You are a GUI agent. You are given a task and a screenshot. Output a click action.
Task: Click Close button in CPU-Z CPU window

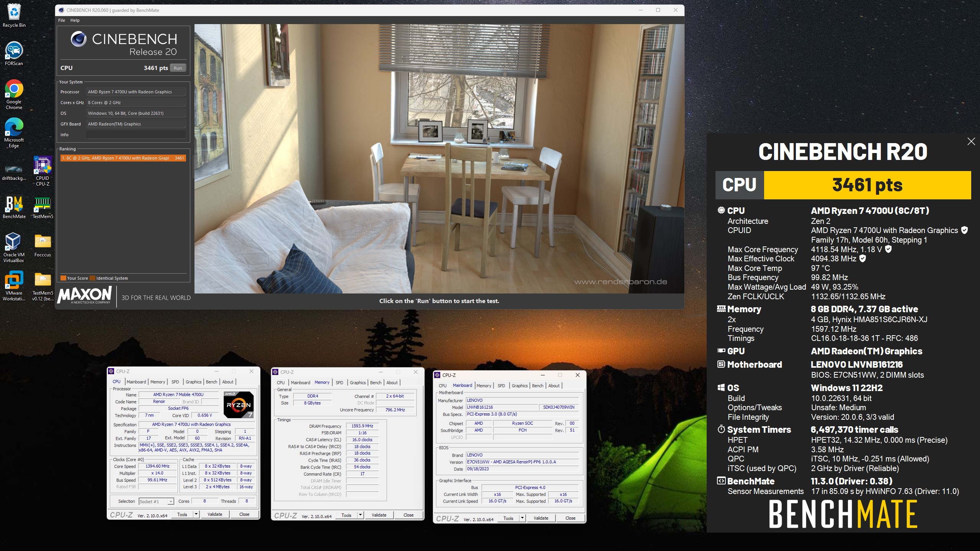244,514
